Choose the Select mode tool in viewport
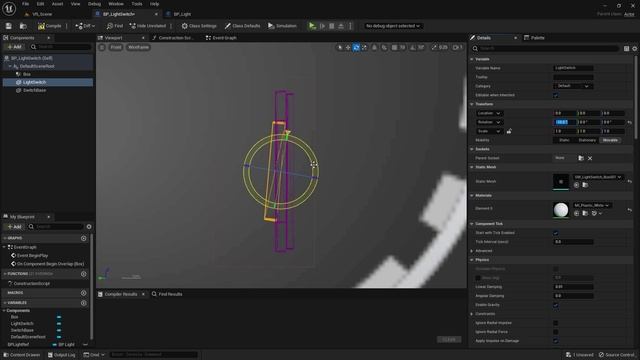This screenshot has height=360, width=640. click(x=340, y=47)
